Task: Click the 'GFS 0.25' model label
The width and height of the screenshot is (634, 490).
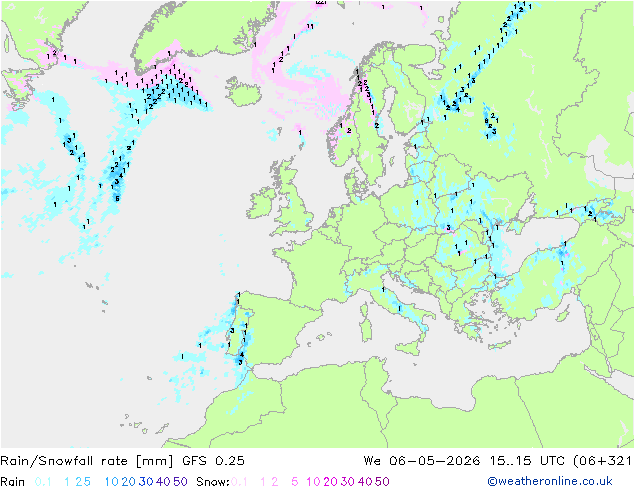Action: pyautogui.click(x=213, y=461)
